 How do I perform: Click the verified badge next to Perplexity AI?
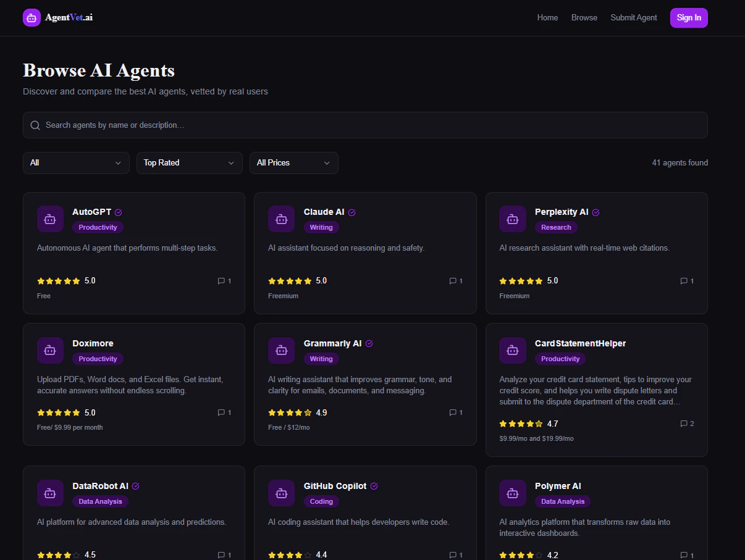click(596, 212)
